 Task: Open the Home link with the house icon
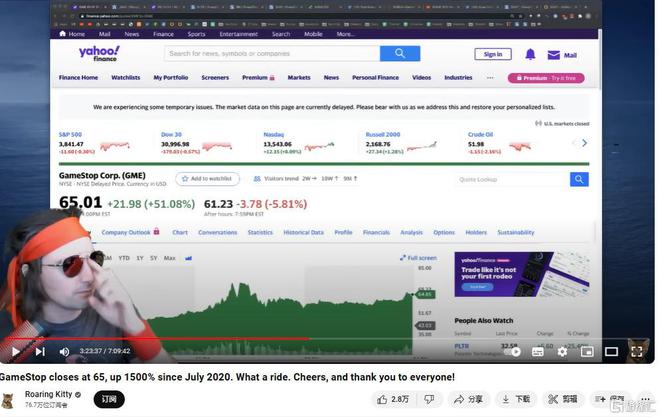point(72,34)
